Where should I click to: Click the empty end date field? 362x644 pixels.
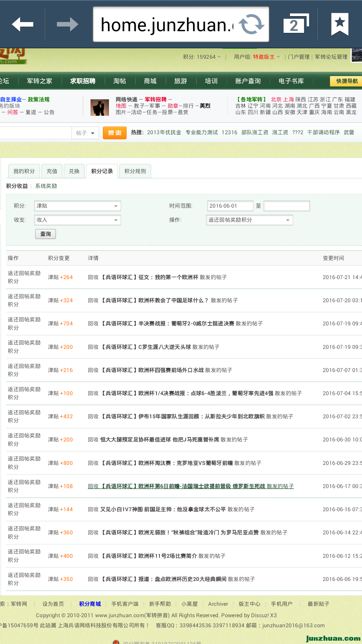pyautogui.click(x=287, y=206)
